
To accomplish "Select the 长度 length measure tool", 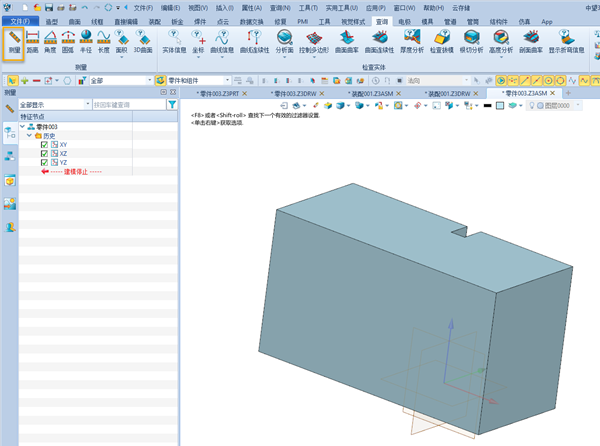I will click(104, 42).
